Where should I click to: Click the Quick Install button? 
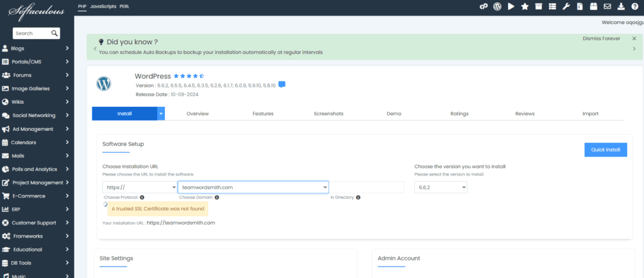point(606,150)
